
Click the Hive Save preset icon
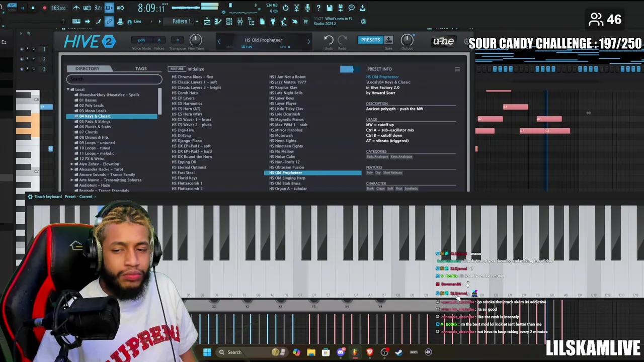[x=388, y=40]
